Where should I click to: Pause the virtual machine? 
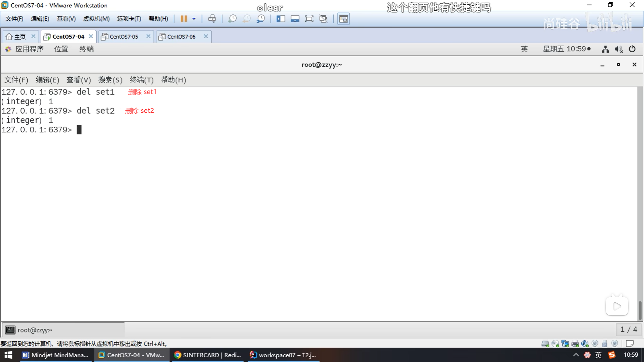point(183,19)
